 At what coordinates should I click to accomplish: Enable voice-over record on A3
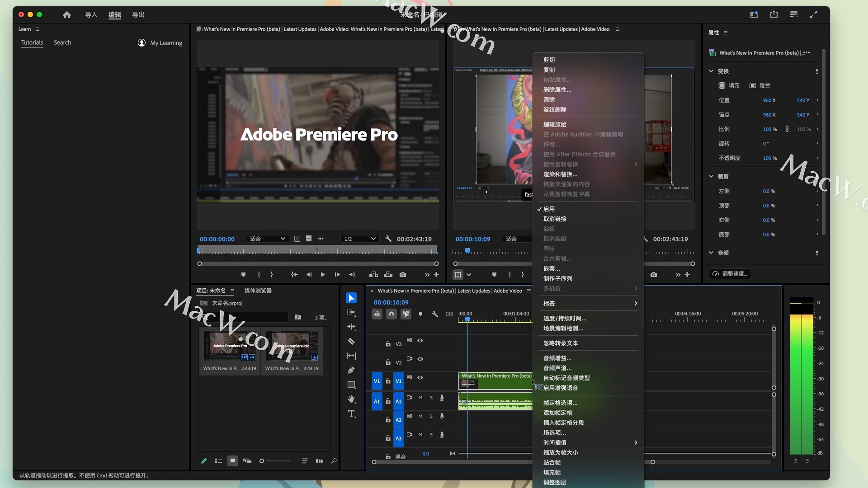coord(442,435)
